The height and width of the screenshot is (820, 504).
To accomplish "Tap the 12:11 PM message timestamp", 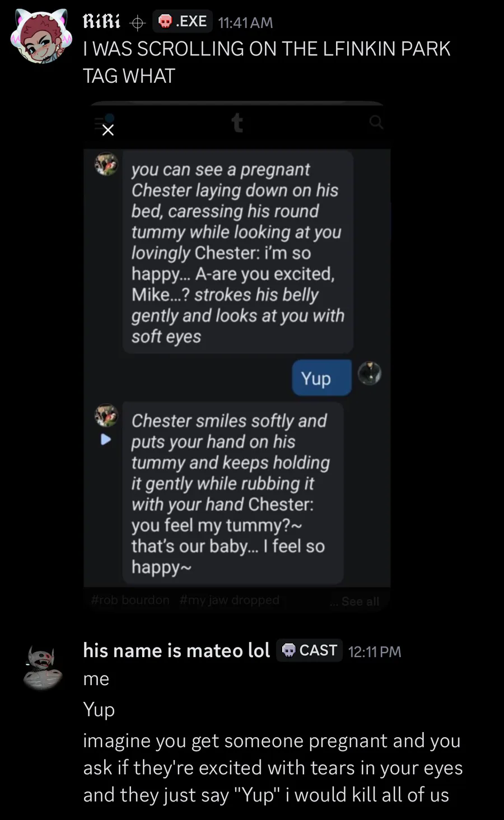I will pyautogui.click(x=375, y=651).
